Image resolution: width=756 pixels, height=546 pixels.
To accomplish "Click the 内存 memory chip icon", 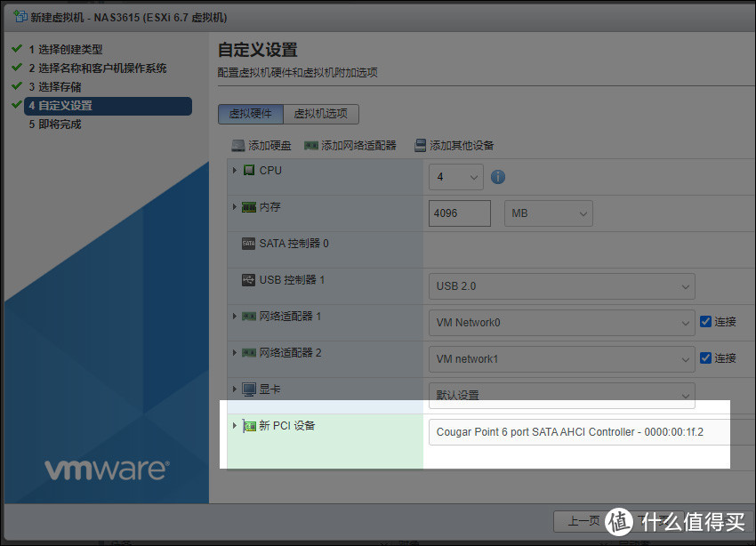I will pos(249,207).
